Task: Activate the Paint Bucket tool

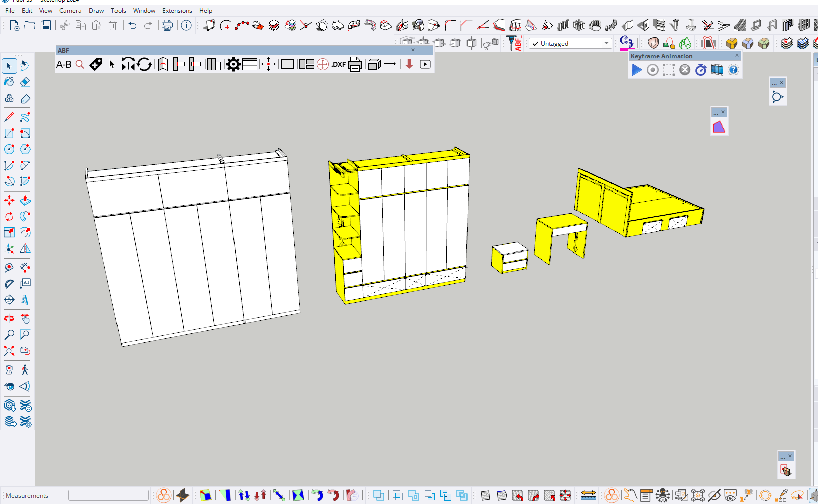Action: click(x=9, y=82)
